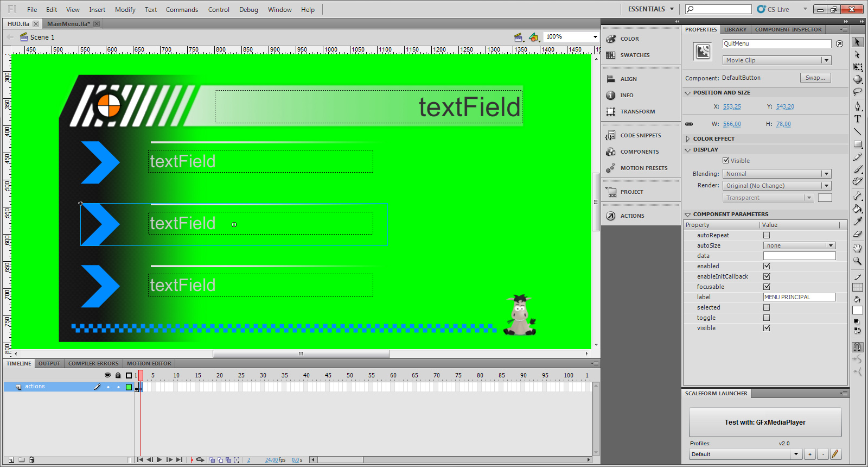Click the fill color swatch in Tools

tap(858, 311)
